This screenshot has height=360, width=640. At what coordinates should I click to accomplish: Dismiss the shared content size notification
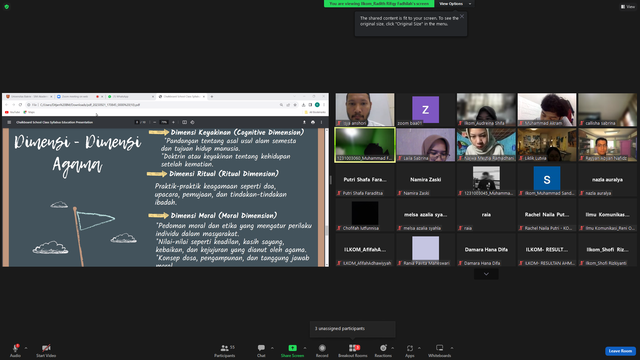tap(462, 16)
